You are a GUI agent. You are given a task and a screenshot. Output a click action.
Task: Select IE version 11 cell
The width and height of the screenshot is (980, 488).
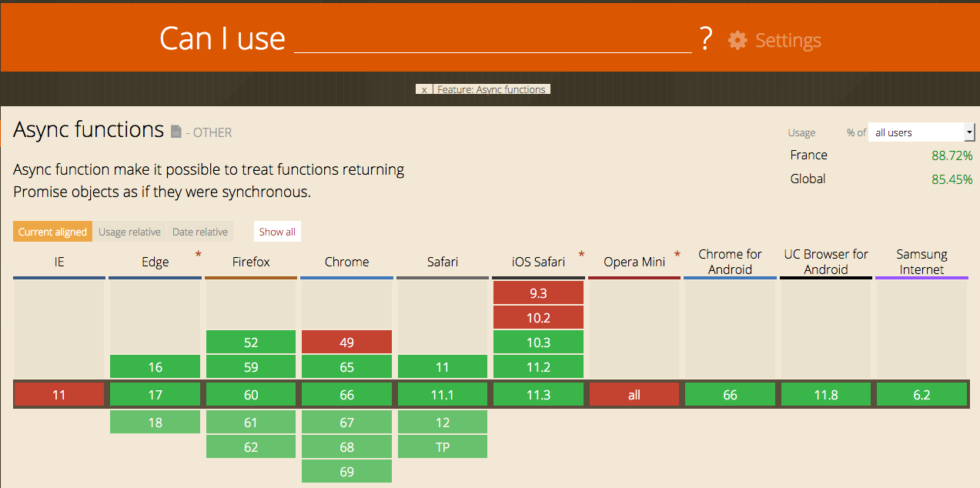(x=59, y=395)
